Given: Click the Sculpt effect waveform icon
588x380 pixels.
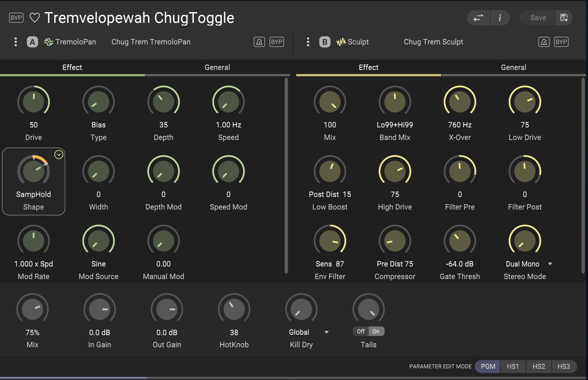Looking at the screenshot, I should (x=341, y=42).
